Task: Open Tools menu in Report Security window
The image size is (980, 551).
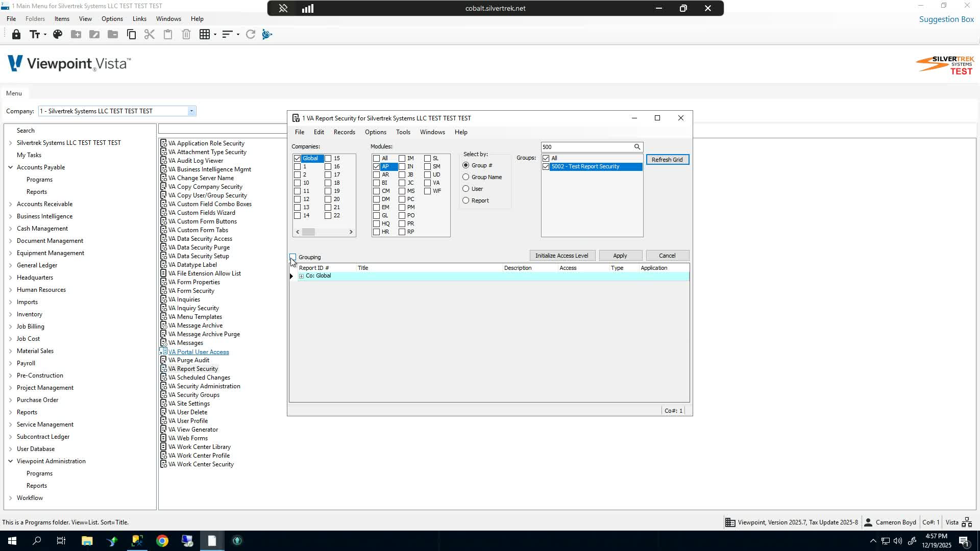Action: click(x=403, y=132)
